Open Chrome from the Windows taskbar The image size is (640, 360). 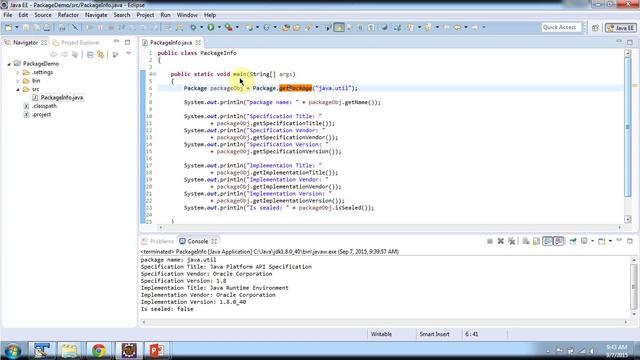(x=98, y=350)
